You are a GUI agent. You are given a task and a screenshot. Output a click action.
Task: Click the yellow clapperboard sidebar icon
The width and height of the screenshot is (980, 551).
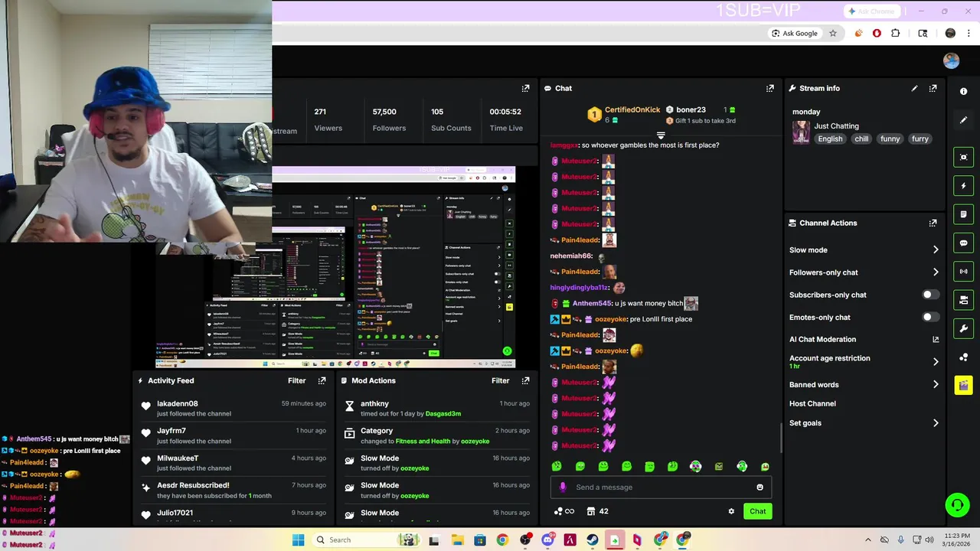(x=963, y=385)
